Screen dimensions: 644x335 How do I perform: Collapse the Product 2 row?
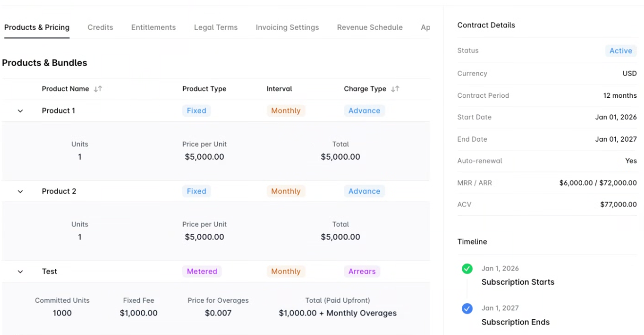(x=20, y=191)
